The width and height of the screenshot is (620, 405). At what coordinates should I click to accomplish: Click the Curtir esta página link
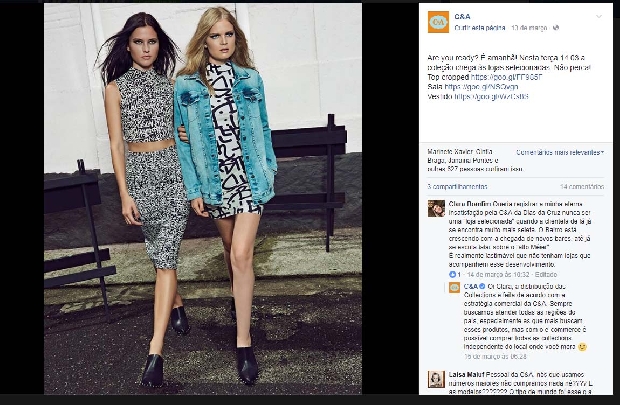click(x=480, y=28)
